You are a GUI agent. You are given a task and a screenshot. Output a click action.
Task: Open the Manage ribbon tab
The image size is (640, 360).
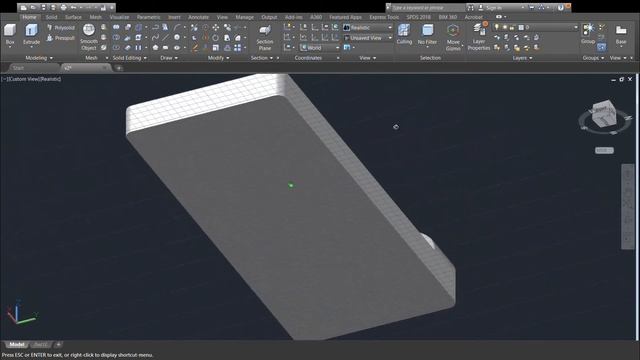[244, 17]
